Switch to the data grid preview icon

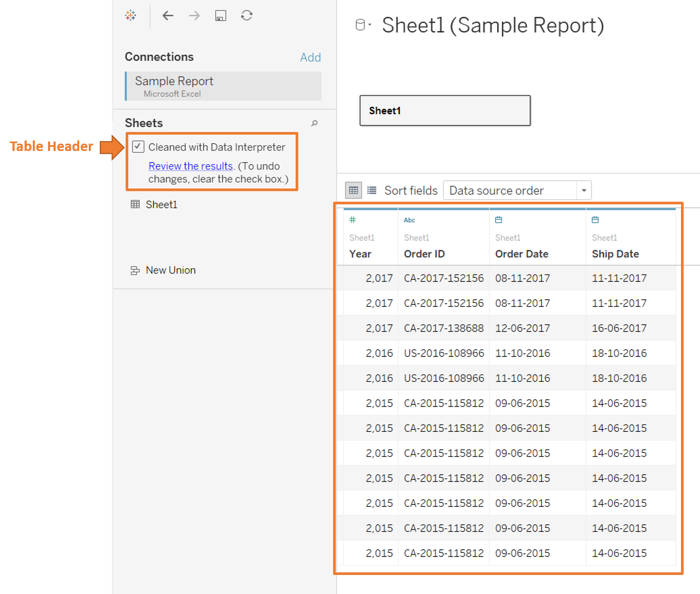[x=354, y=190]
